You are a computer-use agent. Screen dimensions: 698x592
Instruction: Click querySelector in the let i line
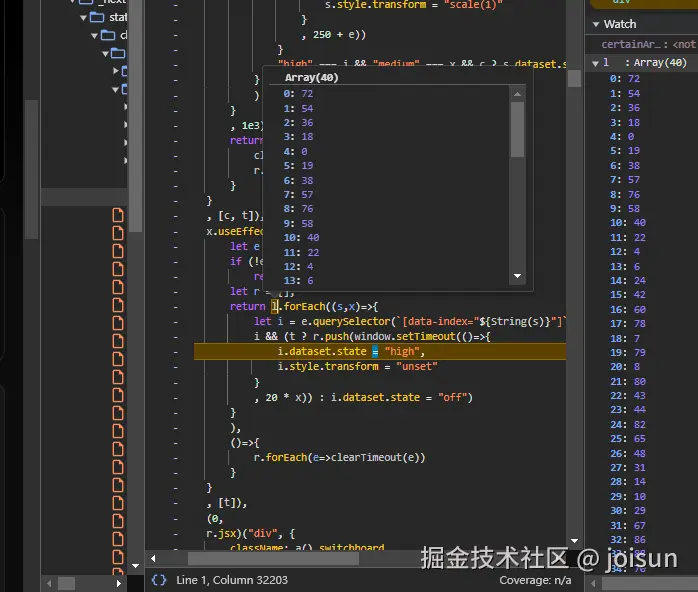(x=352, y=321)
